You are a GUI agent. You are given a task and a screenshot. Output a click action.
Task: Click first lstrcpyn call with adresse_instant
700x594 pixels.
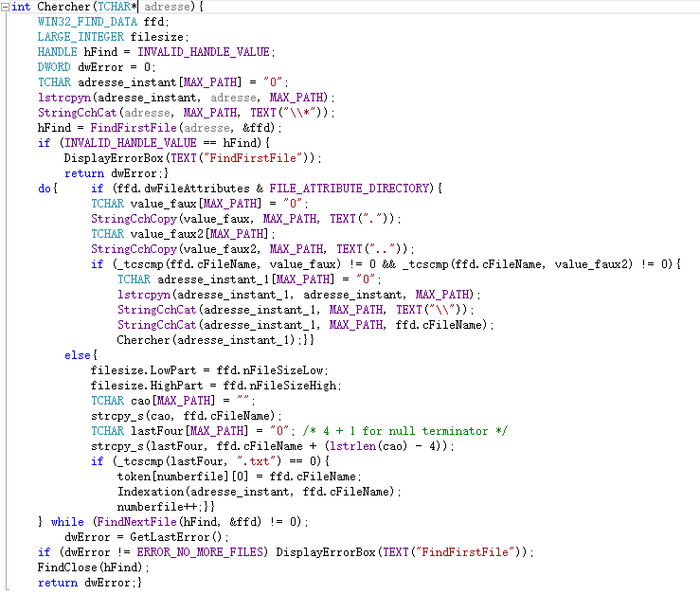187,98
